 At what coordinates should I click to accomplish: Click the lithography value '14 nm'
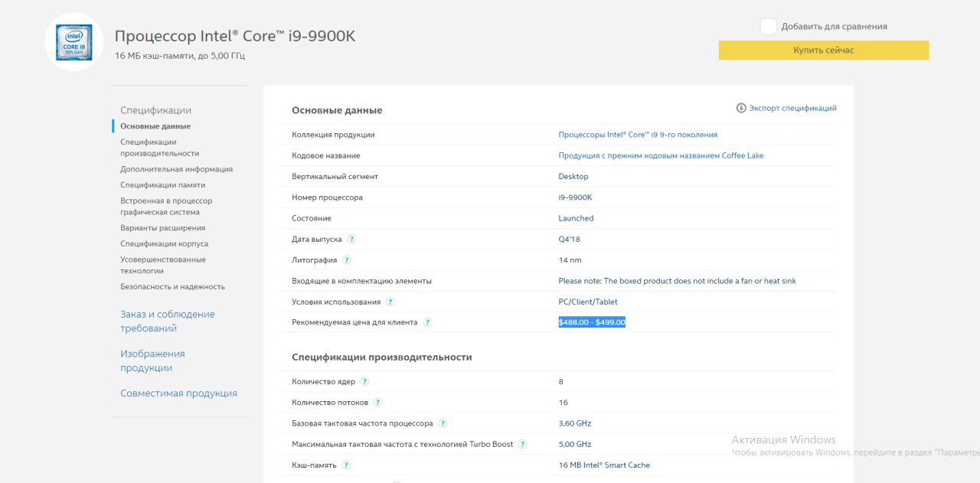point(570,260)
